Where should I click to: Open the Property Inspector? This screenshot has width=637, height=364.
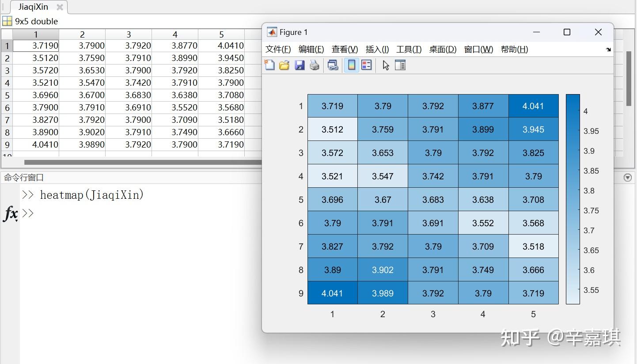(400, 65)
